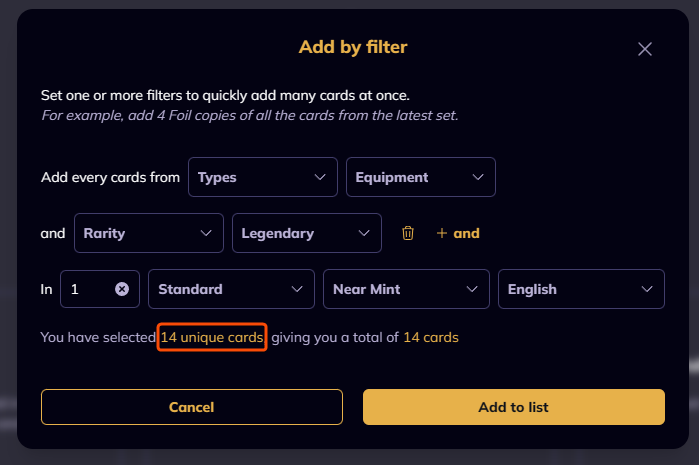Screen dimensions: 699x465
Task: Click the plus icon beside and
Action: [441, 233]
